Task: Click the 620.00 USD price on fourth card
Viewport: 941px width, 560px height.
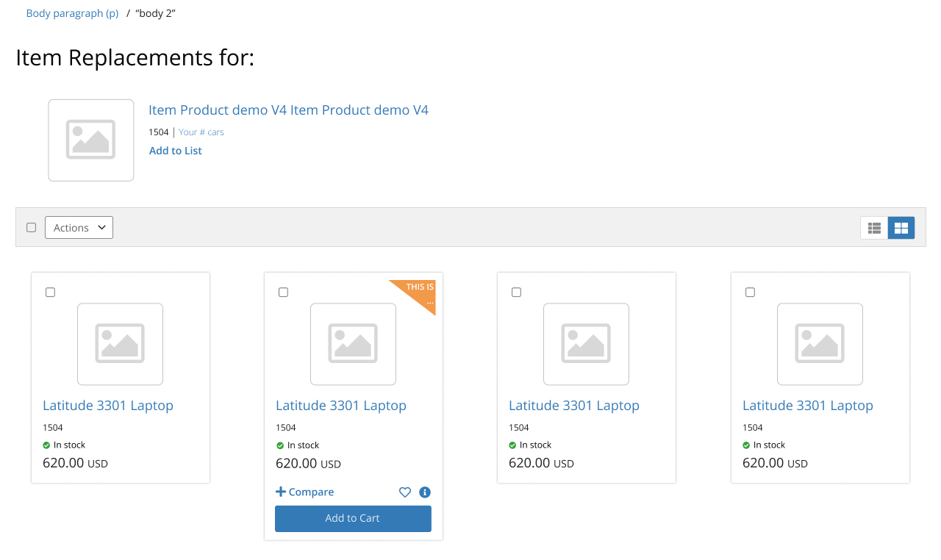Action: tap(775, 463)
